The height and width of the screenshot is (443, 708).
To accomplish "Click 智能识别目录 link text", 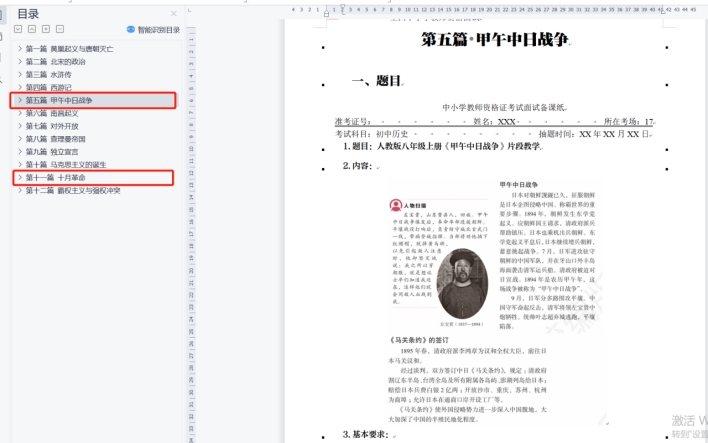I will pyautogui.click(x=160, y=30).
